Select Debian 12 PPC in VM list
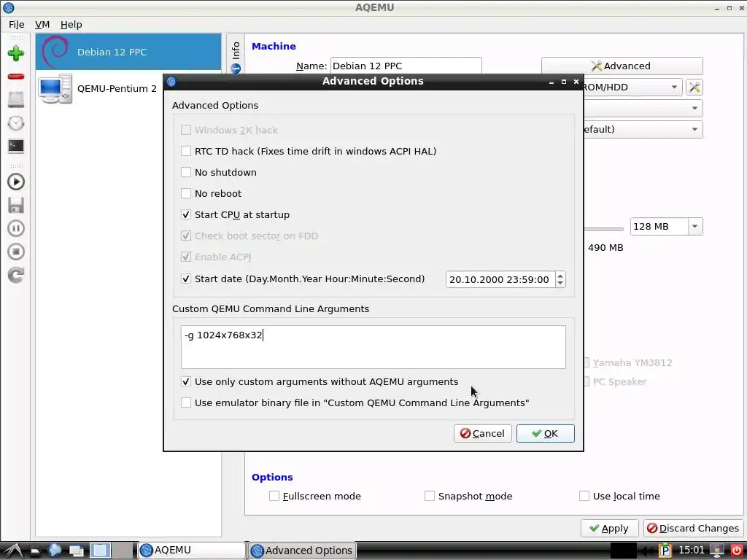Viewport: 747px width, 560px height. (x=128, y=52)
